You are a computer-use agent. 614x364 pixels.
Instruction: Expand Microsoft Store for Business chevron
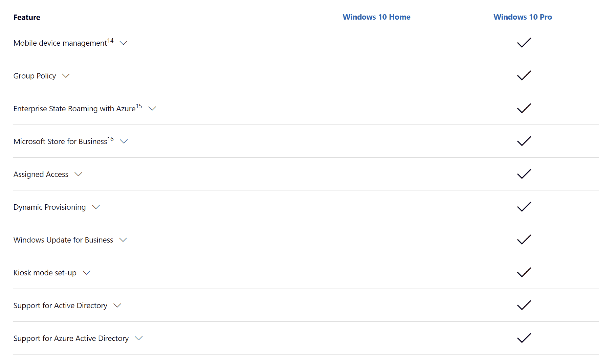coord(124,141)
